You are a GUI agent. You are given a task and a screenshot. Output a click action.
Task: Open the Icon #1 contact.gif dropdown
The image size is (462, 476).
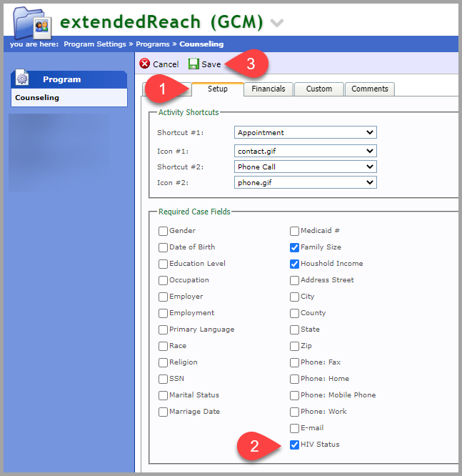pyautogui.click(x=305, y=151)
